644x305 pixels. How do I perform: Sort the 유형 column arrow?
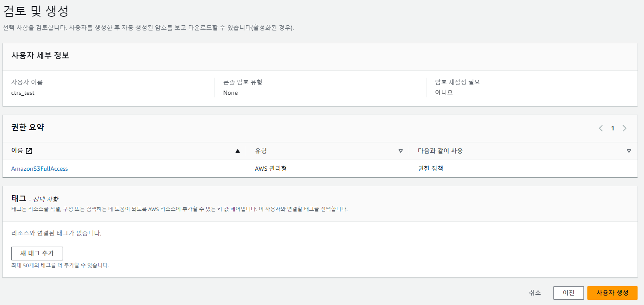[401, 151]
